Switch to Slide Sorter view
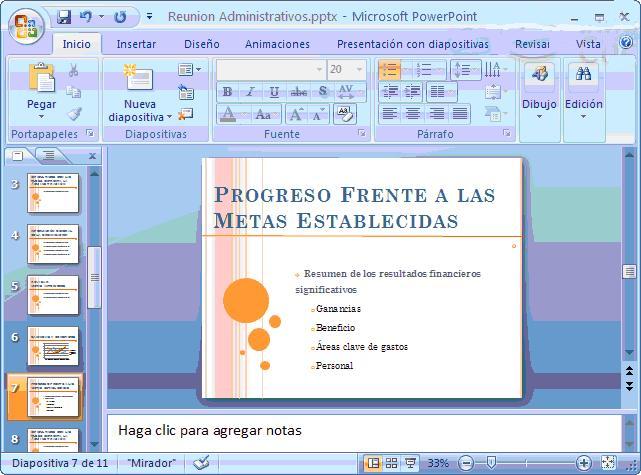Screen dimensions: 641x475 pos(391,463)
